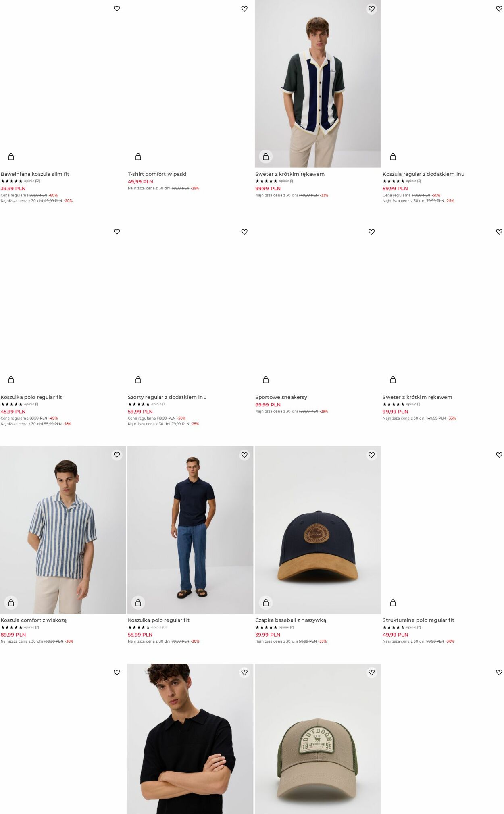This screenshot has height=814, width=504.
Task: Open Koszulka polo regular fit for 45,99 PLN
Action: (x=31, y=397)
